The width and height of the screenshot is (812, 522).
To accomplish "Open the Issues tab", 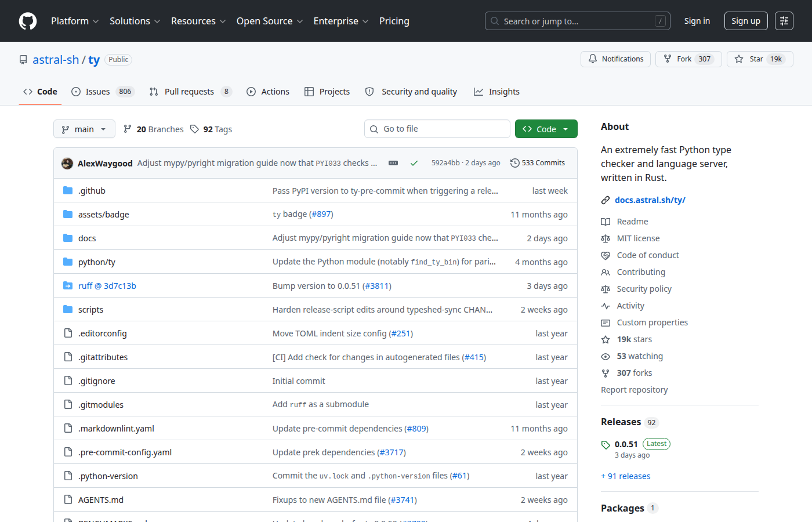I will point(103,92).
